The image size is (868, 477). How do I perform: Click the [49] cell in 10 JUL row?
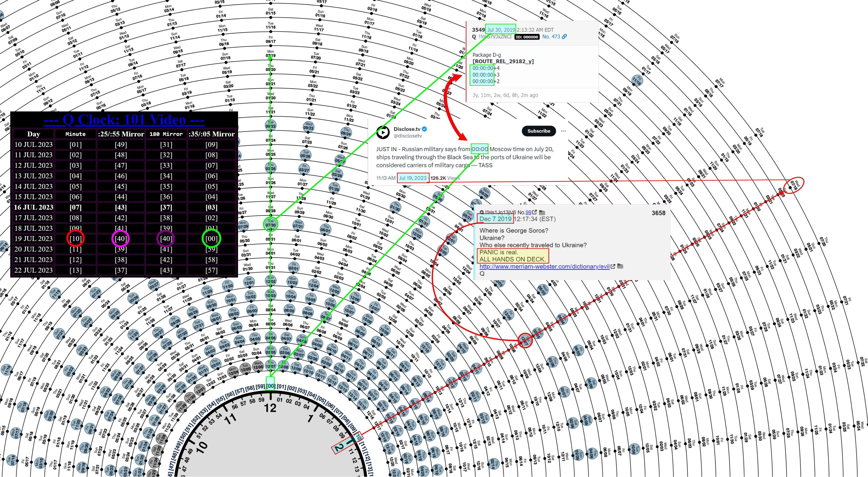coord(121,145)
